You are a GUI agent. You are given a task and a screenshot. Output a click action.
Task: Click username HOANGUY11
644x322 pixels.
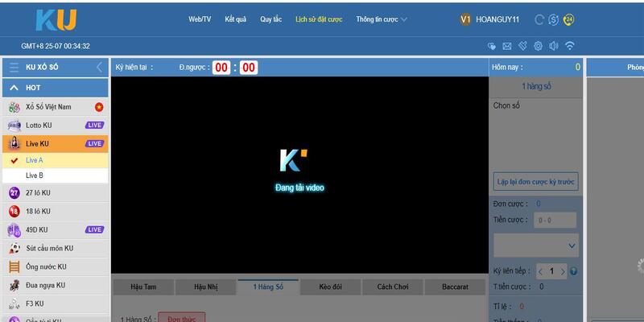(497, 19)
